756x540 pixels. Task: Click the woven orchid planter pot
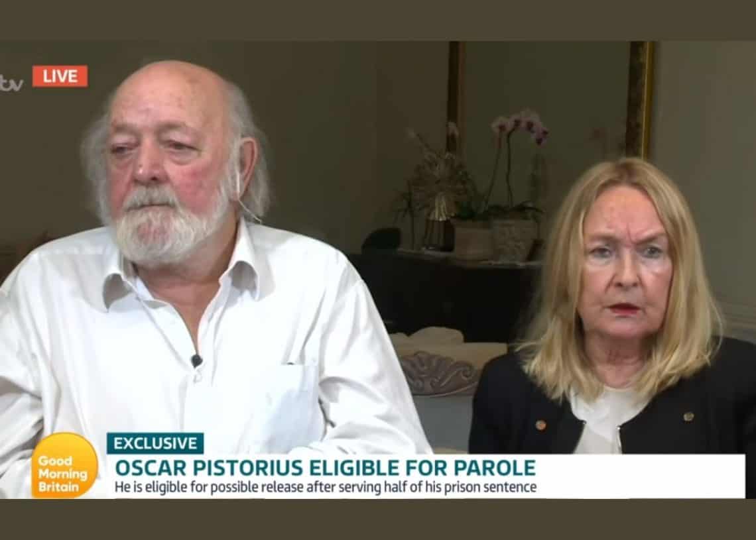tap(514, 239)
